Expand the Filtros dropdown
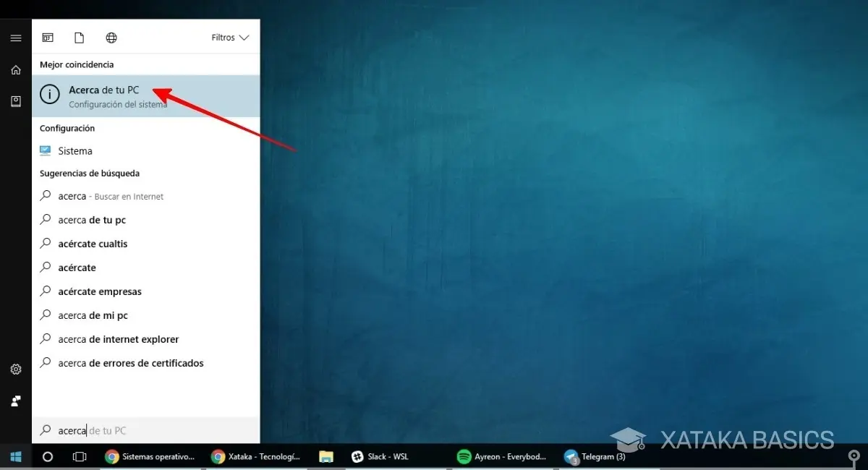 [x=230, y=38]
